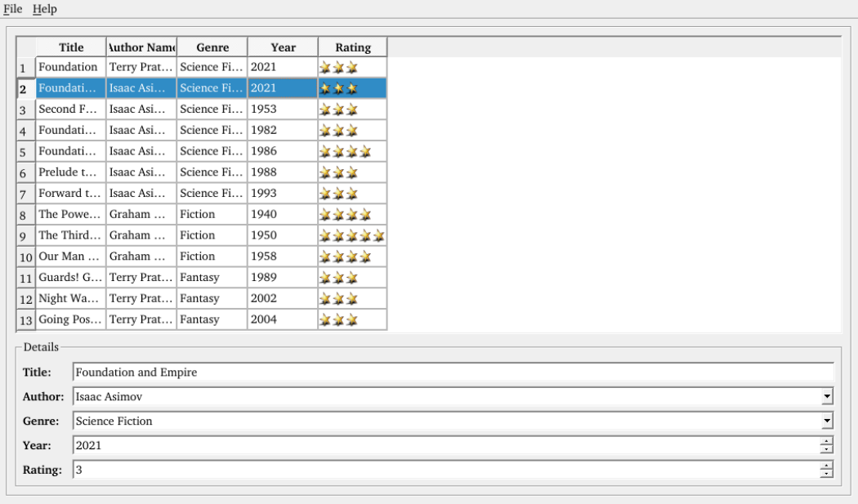Viewport: 858px width, 504px height.
Task: Open the Help menu
Action: tap(45, 9)
